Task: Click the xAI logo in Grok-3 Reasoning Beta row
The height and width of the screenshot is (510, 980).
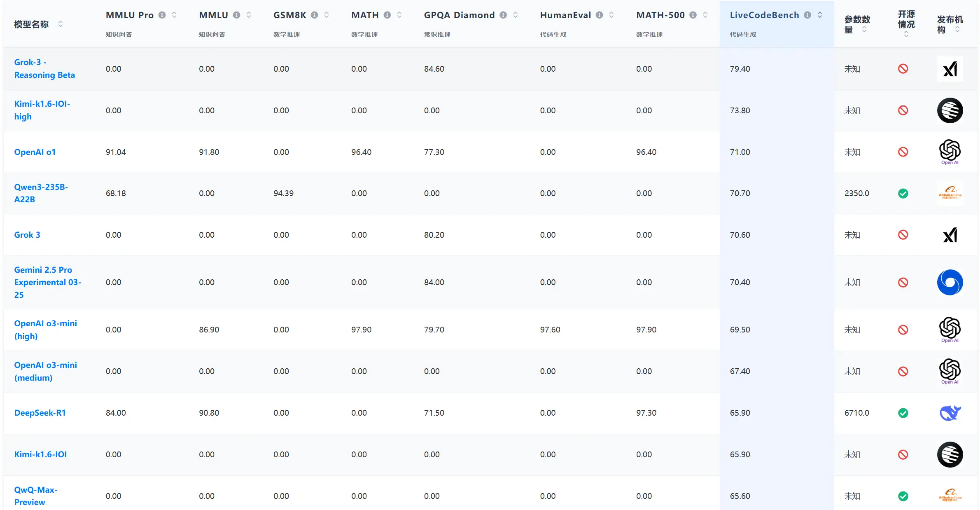Action: coord(950,69)
